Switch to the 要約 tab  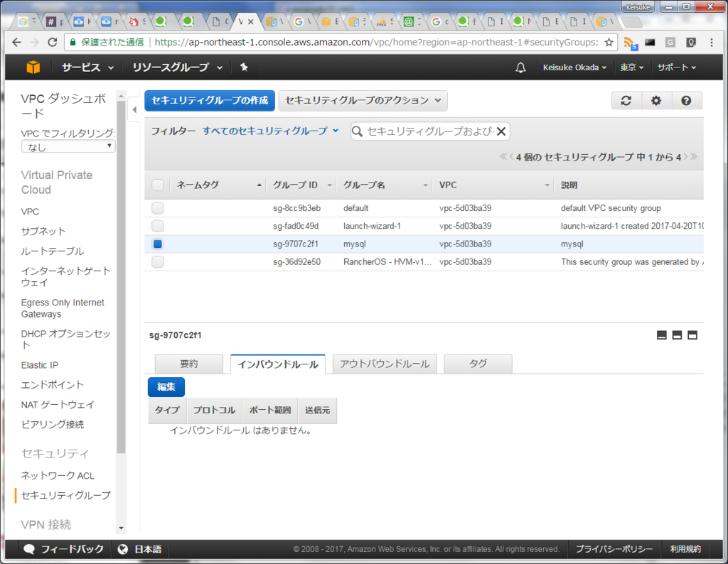[x=189, y=364]
